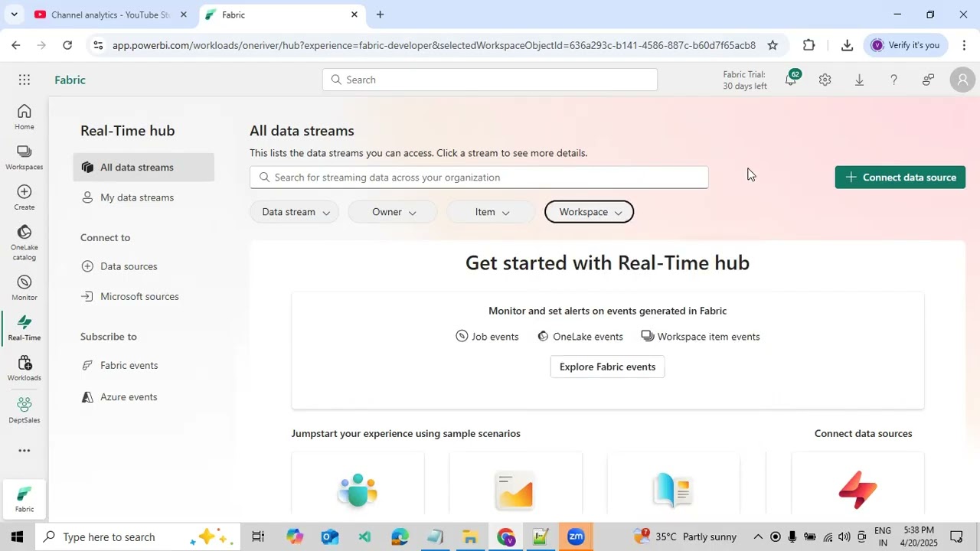Click OneLake events link
Screen dimensions: 980x551
click(580, 337)
